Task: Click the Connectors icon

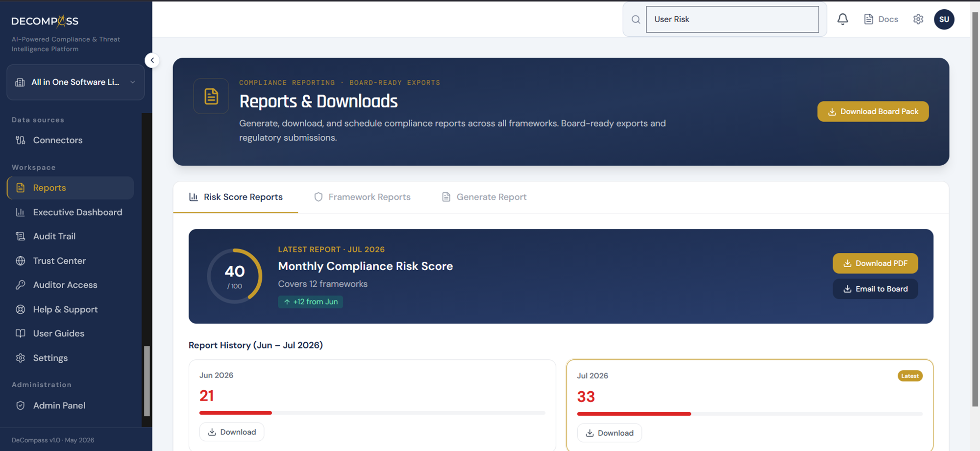Action: [x=21, y=140]
